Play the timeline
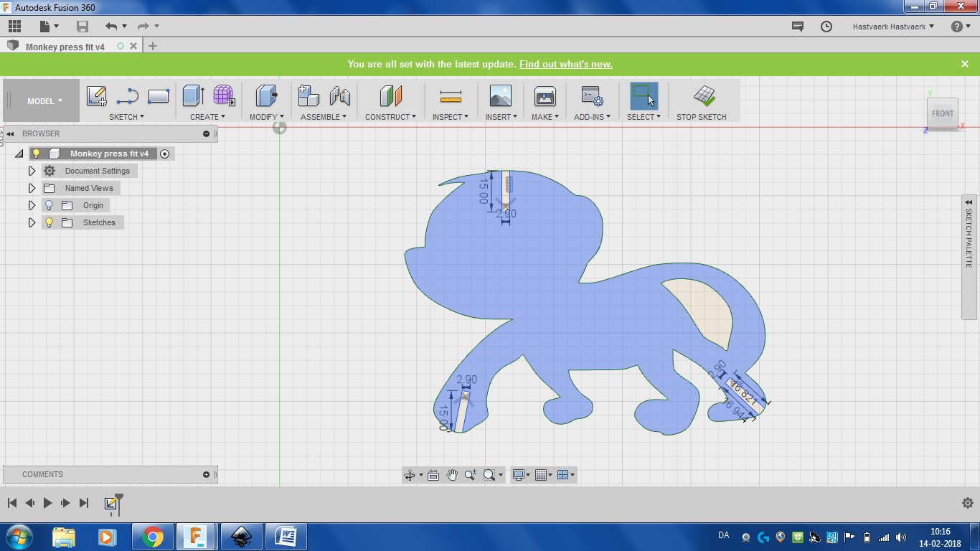 coord(48,503)
